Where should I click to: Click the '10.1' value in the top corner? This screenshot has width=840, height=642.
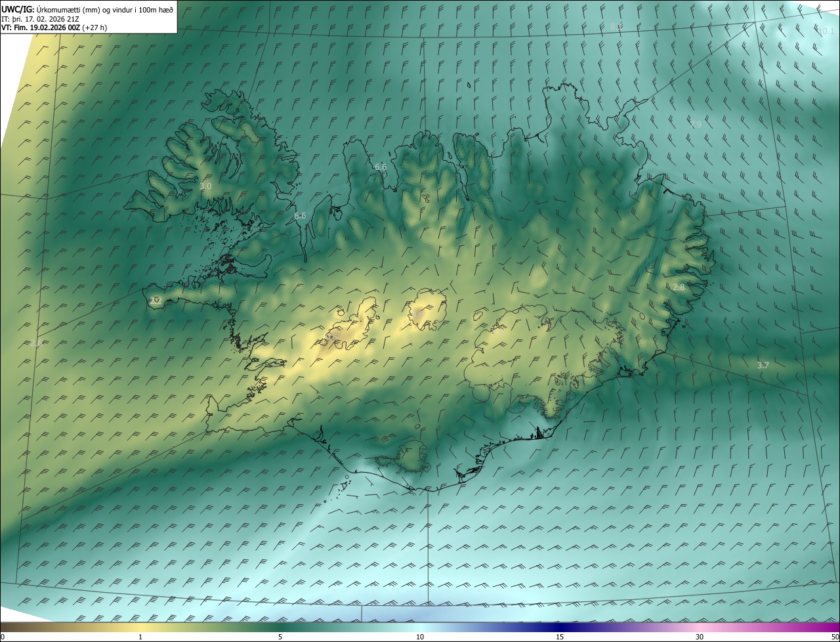[826, 31]
